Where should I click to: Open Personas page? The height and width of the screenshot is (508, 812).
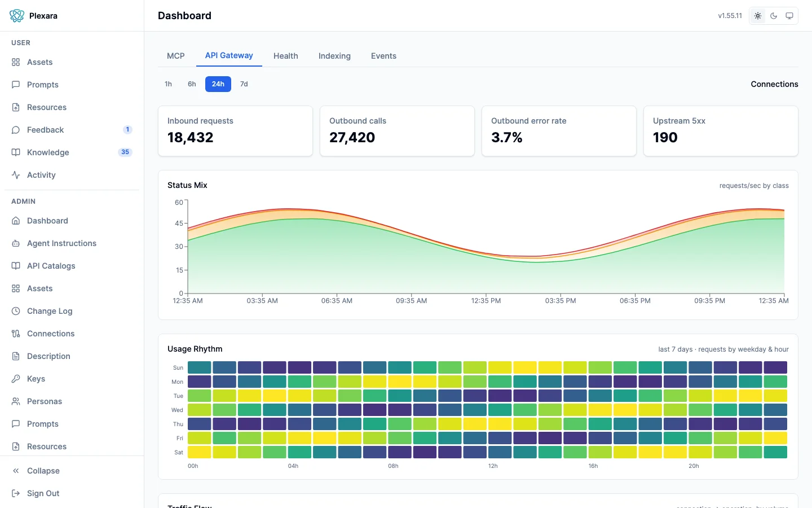point(72,401)
